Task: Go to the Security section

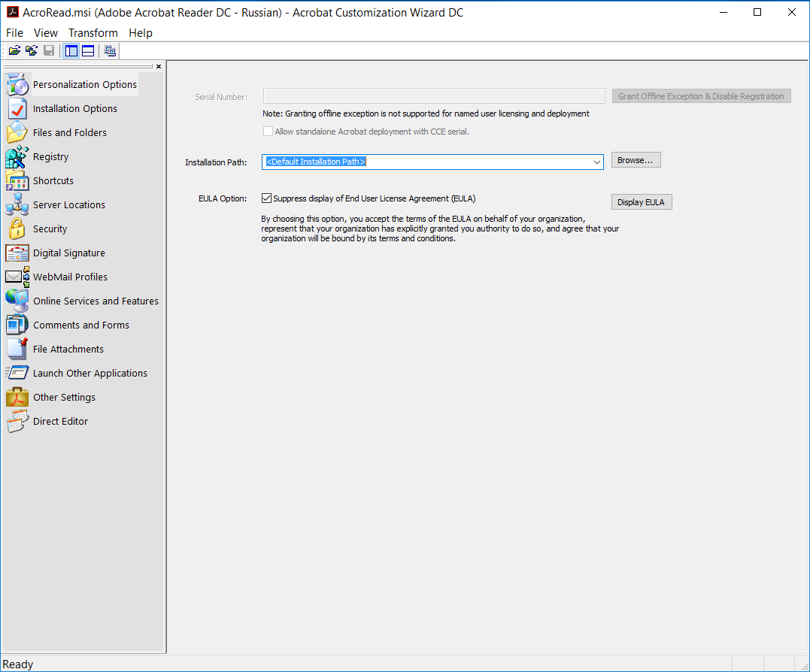Action: click(x=37, y=229)
